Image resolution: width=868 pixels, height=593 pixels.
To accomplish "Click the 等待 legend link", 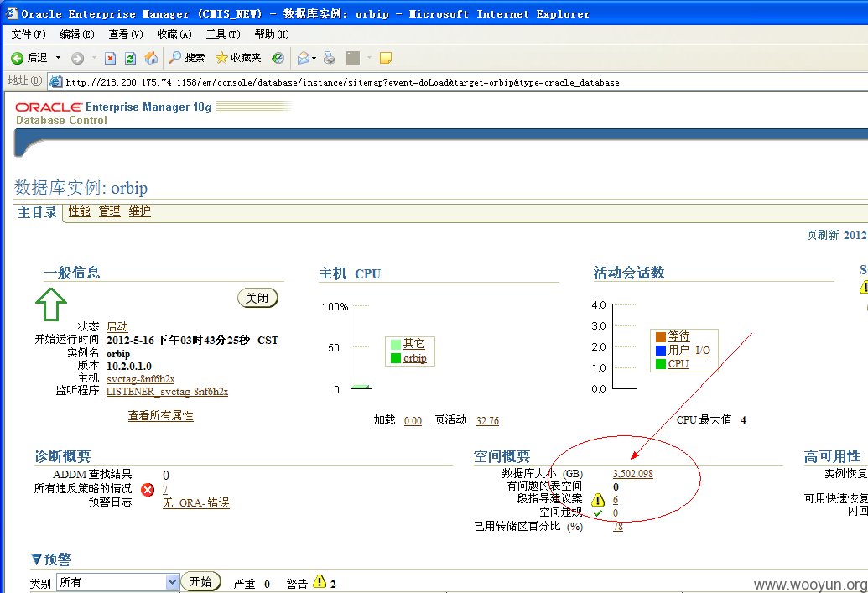I will tap(678, 336).
